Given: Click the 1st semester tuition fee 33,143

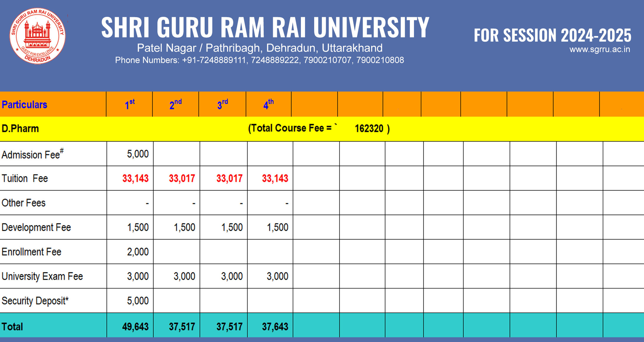Looking at the screenshot, I should tap(136, 178).
